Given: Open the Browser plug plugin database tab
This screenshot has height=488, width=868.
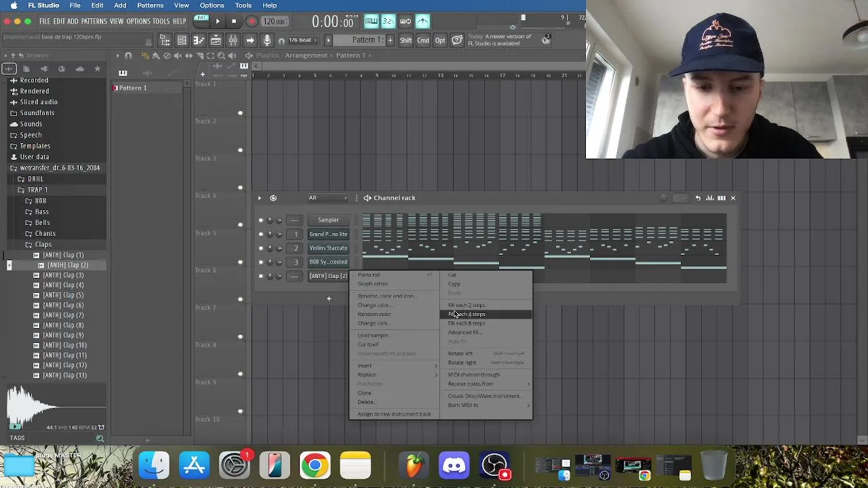Looking at the screenshot, I should click(44, 68).
